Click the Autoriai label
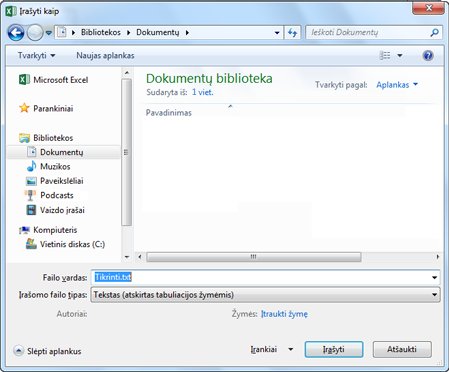 pos(72,314)
